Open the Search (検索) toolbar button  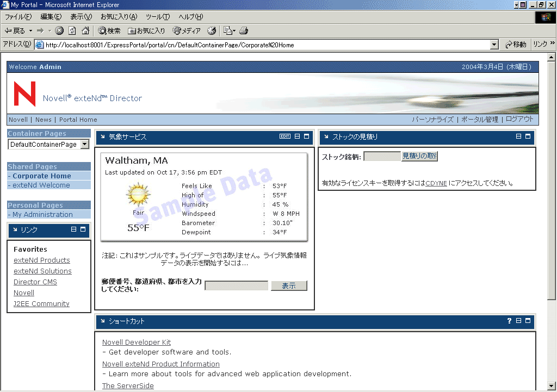[109, 31]
